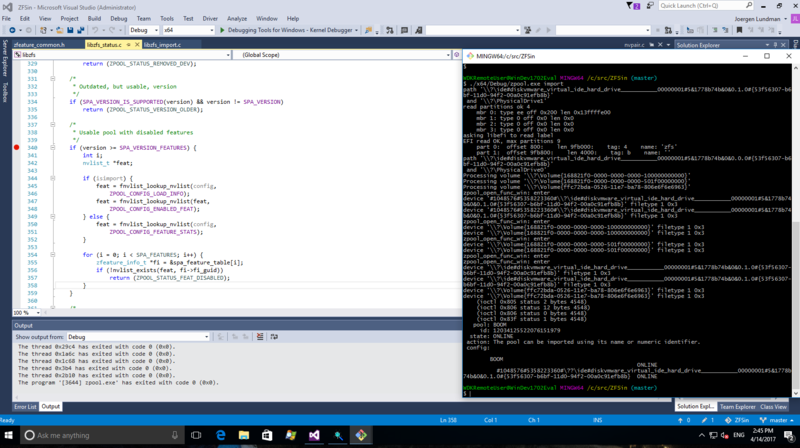The height and width of the screenshot is (448, 800).
Task: Click the ENG language indicator in tray
Action: [x=738, y=435]
